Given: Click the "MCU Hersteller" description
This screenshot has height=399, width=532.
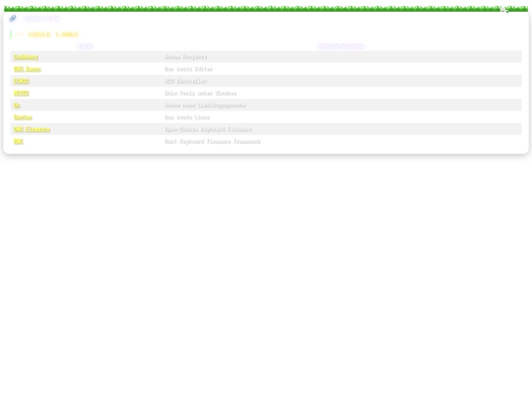Looking at the screenshot, I should click(185, 81).
